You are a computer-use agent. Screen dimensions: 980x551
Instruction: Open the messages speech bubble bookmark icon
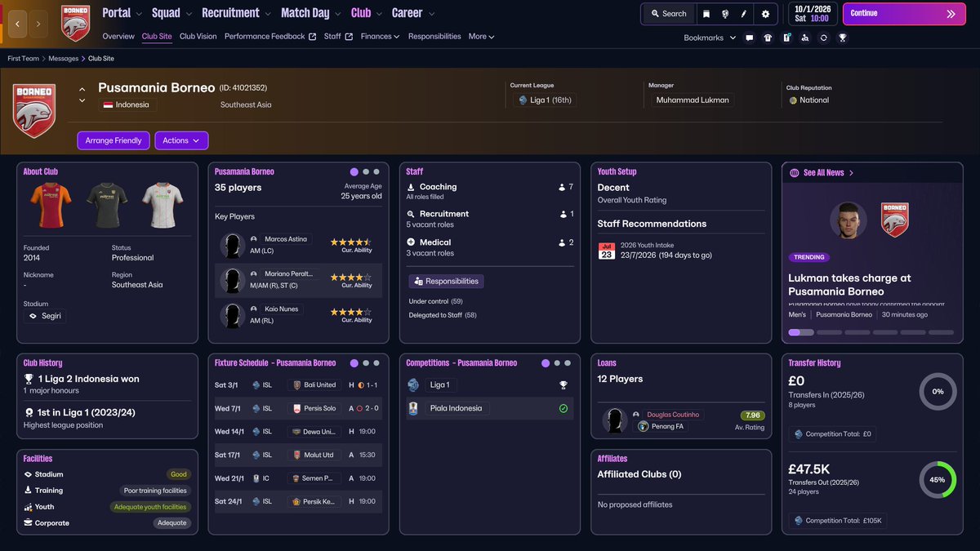point(750,38)
